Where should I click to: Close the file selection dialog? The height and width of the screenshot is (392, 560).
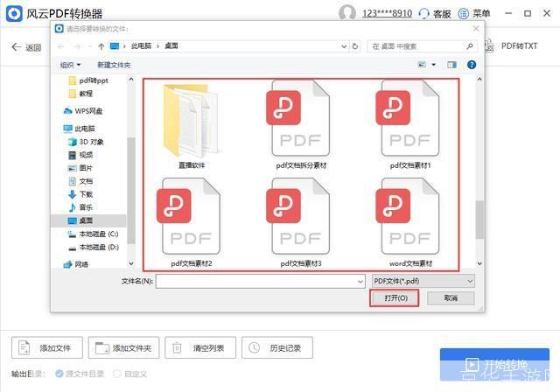476,29
